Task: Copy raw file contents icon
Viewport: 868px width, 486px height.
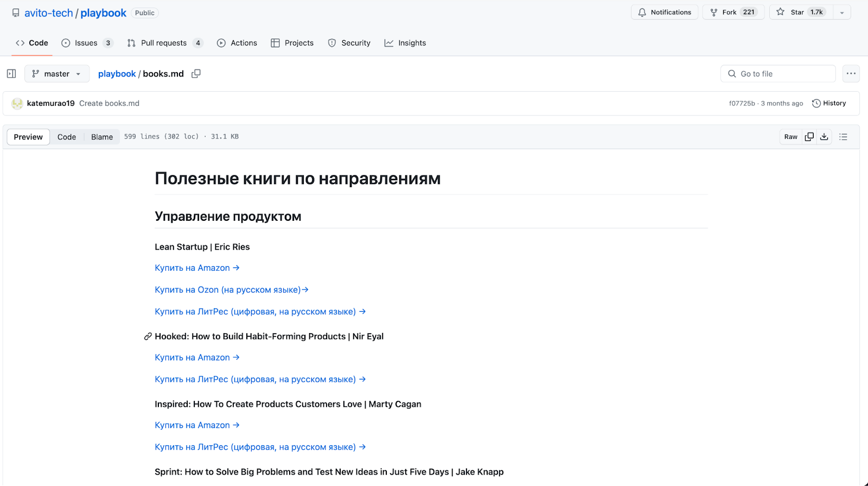Action: click(809, 137)
